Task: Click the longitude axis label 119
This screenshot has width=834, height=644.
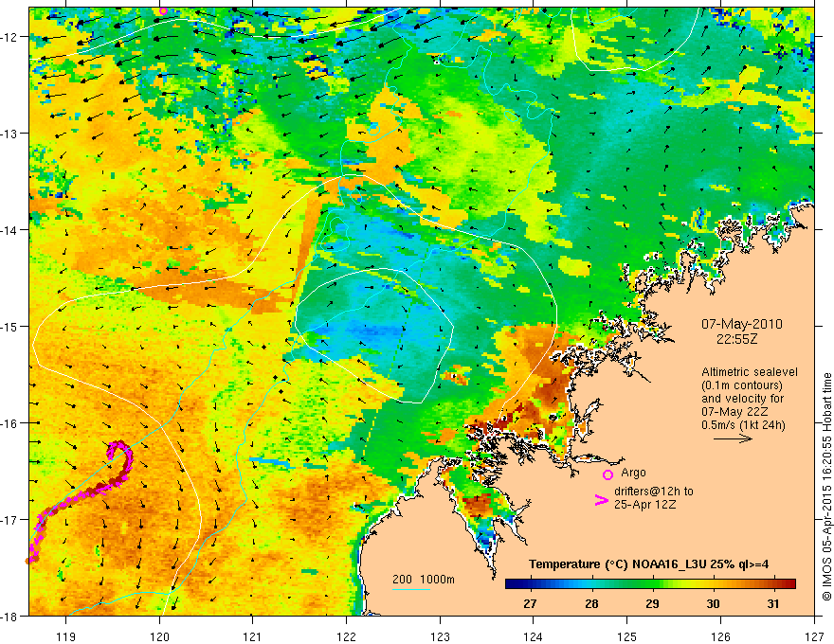Action: pyautogui.click(x=66, y=636)
